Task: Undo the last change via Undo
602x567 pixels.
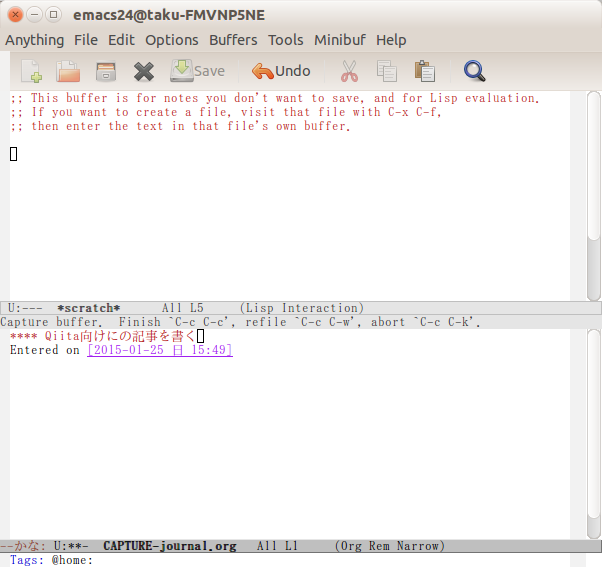Action: tap(281, 71)
